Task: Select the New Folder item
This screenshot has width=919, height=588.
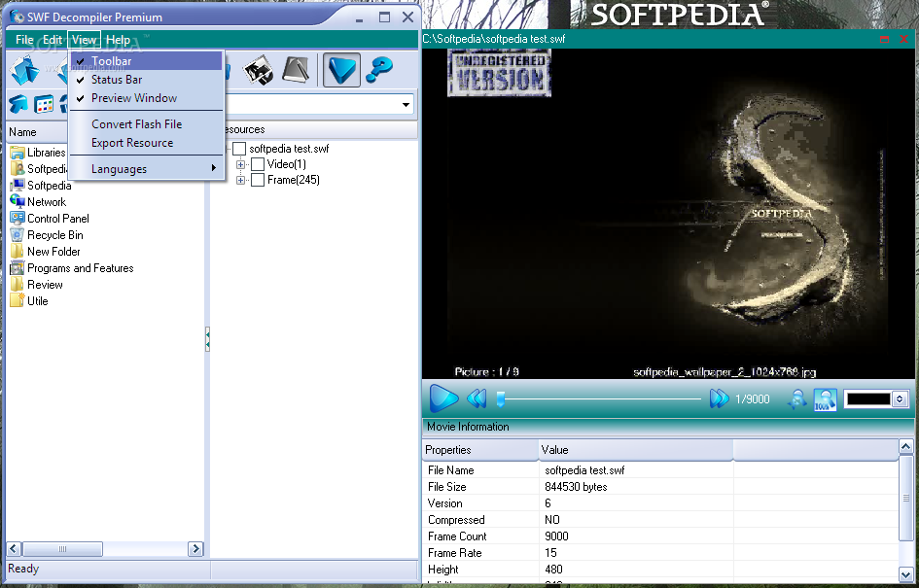Action: (x=53, y=252)
